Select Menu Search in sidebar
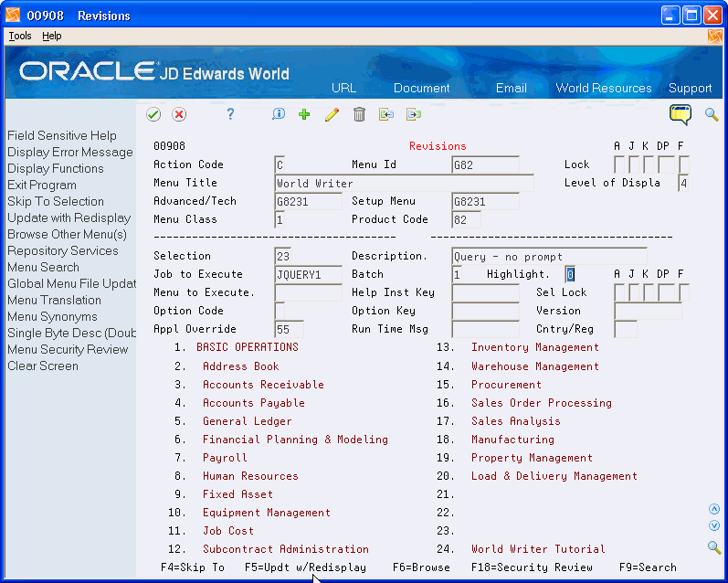This screenshot has width=728, height=583. 43,267
